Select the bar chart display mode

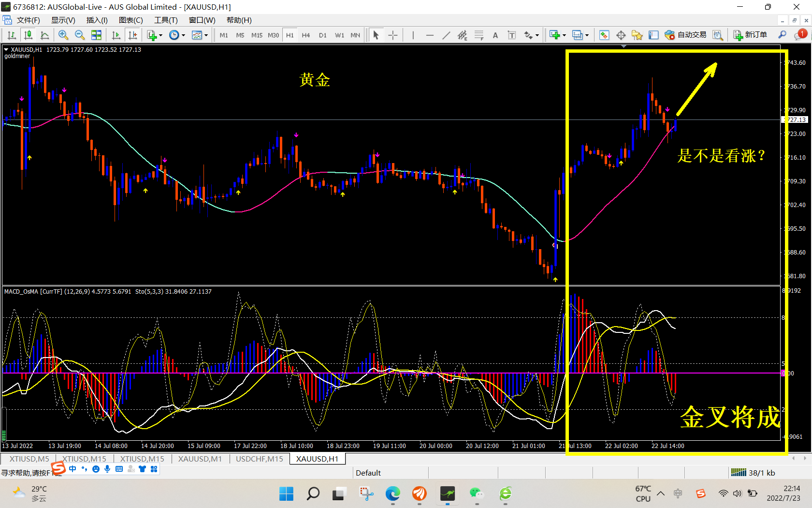pyautogui.click(x=12, y=35)
